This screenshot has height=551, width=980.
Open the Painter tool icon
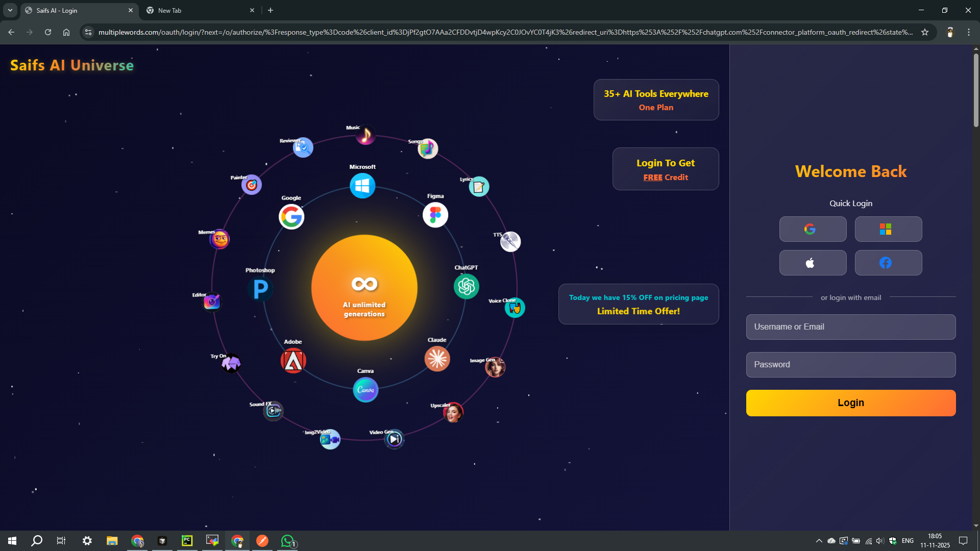[252, 185]
